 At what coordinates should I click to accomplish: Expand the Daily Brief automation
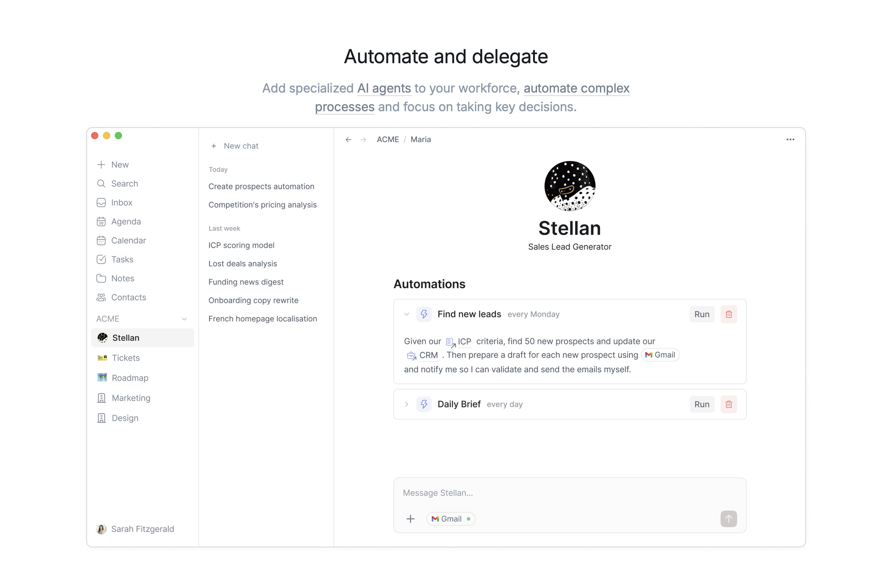tap(406, 404)
